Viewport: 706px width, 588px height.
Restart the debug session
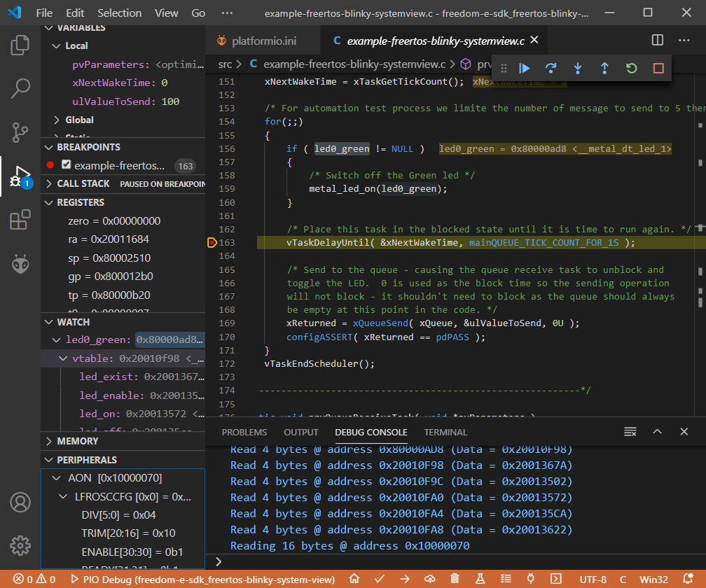tap(630, 68)
